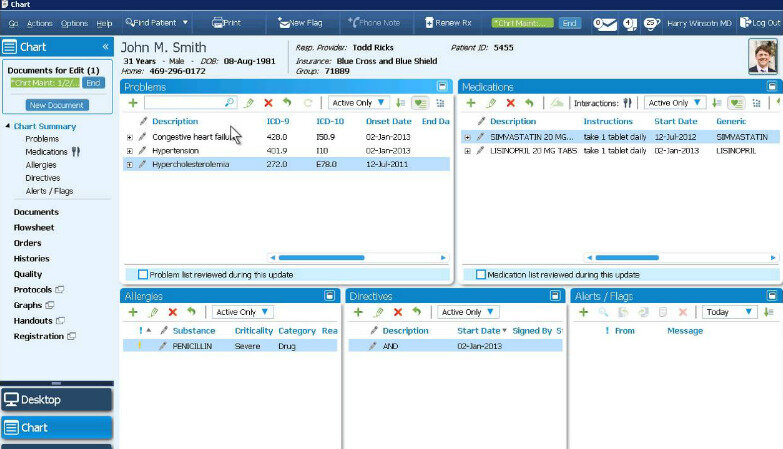Open the Today dropdown in Alerts / Flags
783x449 pixels.
click(x=729, y=312)
